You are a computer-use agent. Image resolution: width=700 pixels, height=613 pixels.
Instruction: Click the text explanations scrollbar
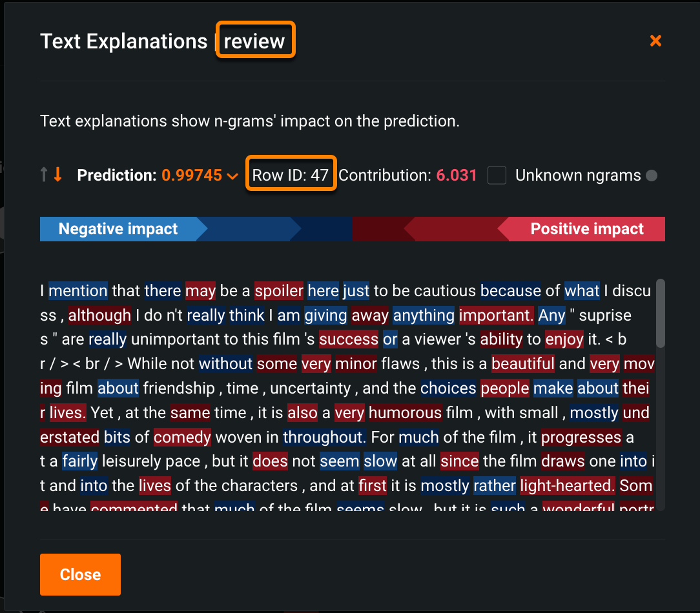pyautogui.click(x=659, y=313)
